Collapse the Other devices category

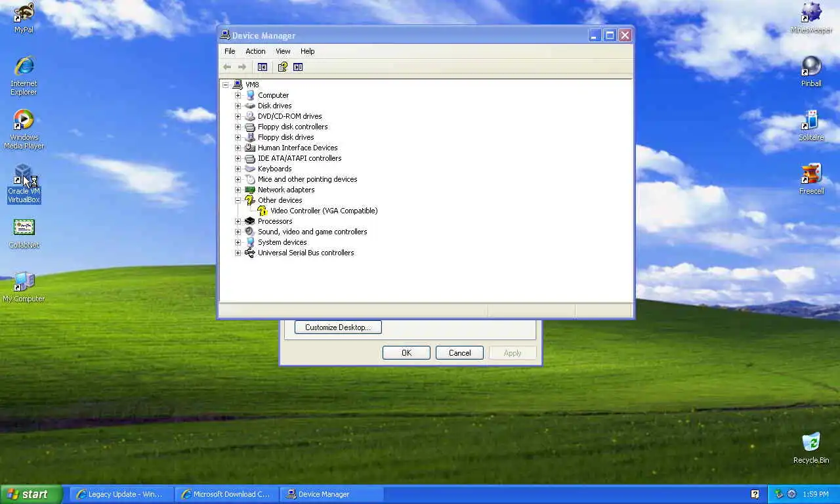pos(238,200)
